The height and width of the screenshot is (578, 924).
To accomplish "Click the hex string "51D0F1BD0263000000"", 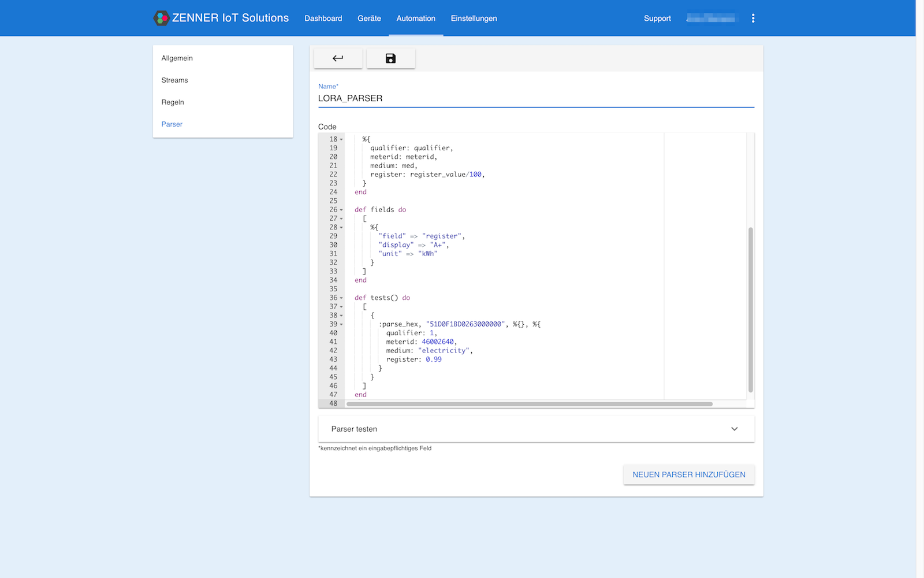I will point(465,324).
